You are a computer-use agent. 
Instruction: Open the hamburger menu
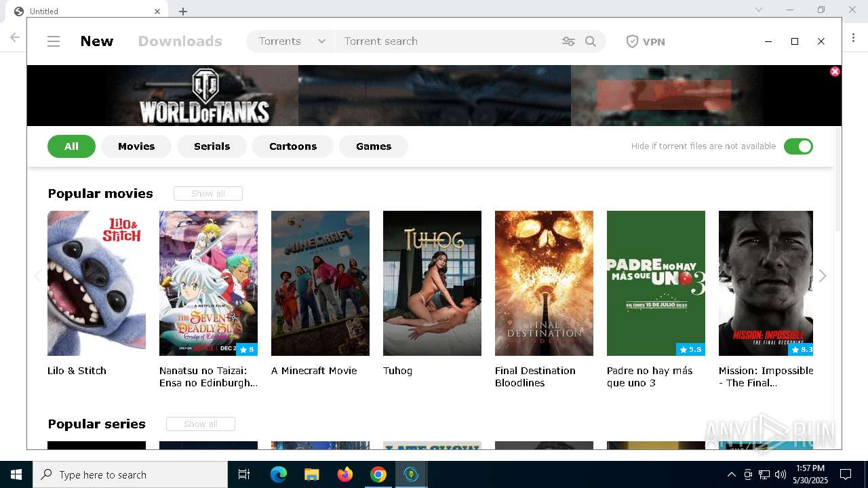[x=54, y=41]
